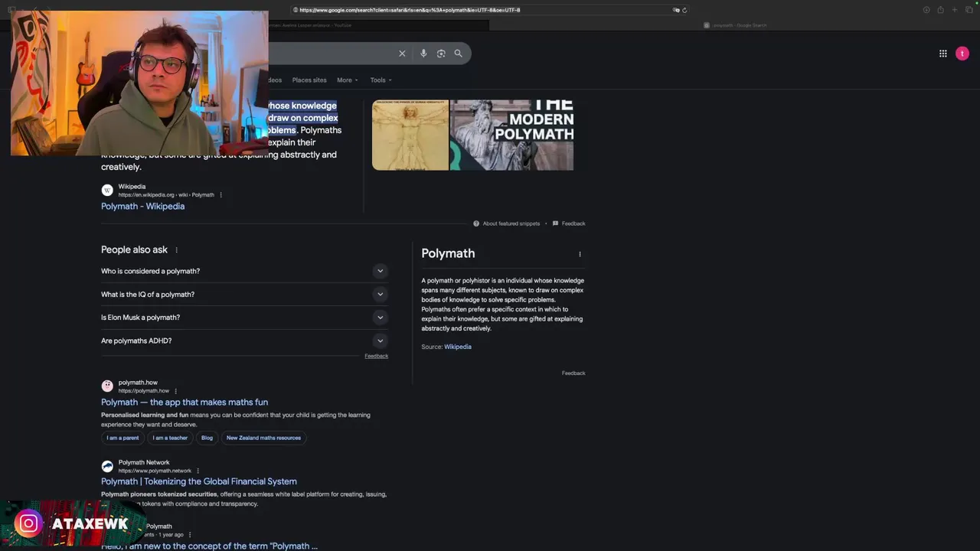This screenshot has width=980, height=551.
Task: Switch to the YouTube browser tab
Action: point(310,25)
